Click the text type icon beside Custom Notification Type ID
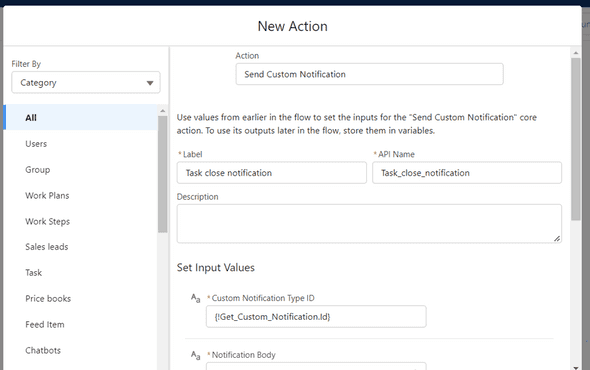590x370 pixels. pos(195,298)
